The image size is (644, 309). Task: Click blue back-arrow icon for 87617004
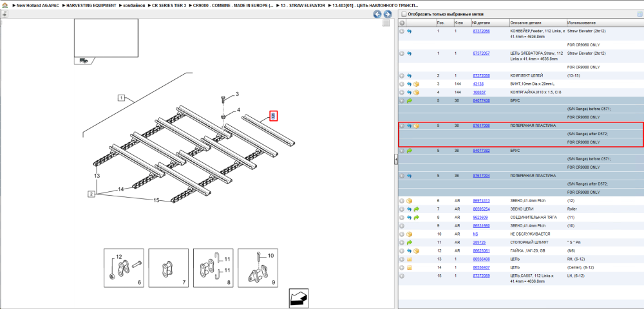pos(409,176)
